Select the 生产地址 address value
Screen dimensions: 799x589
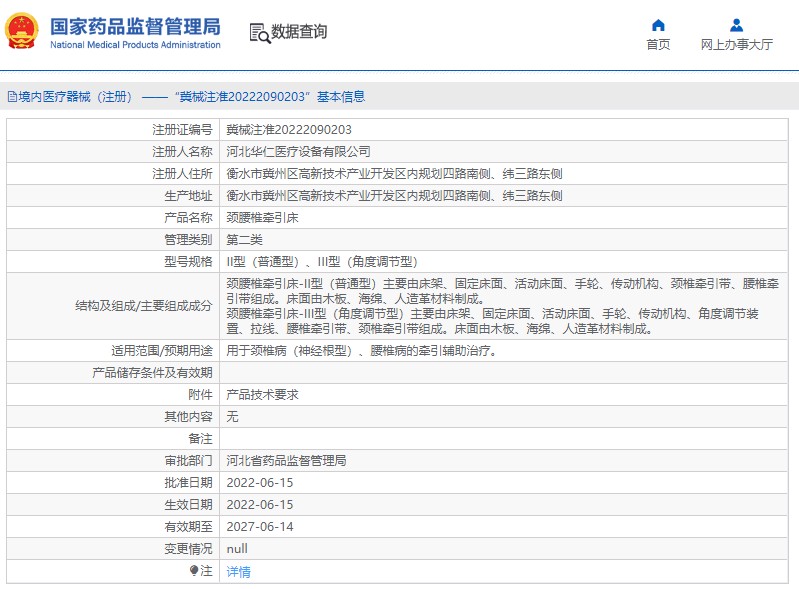[394, 196]
